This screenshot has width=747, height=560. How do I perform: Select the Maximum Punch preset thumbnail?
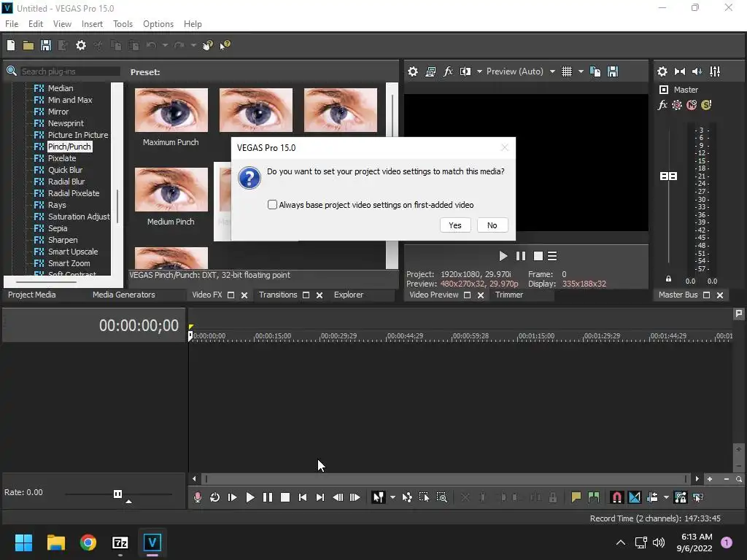[x=171, y=110]
